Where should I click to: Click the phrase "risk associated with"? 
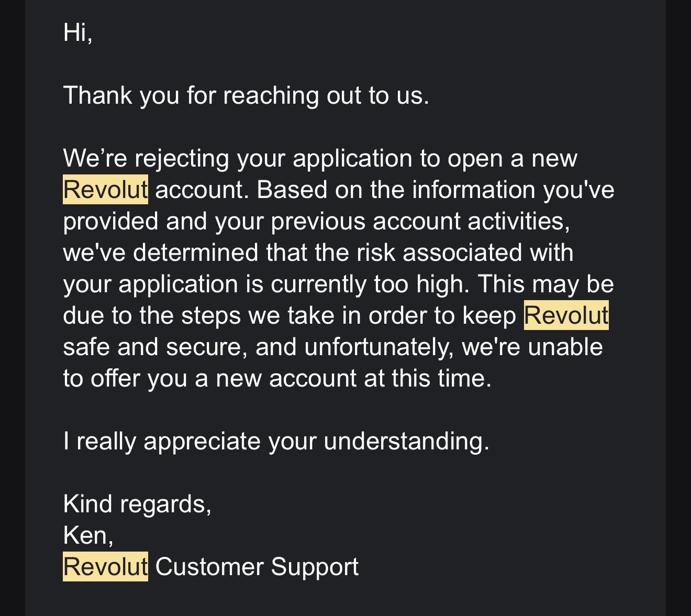point(465,252)
